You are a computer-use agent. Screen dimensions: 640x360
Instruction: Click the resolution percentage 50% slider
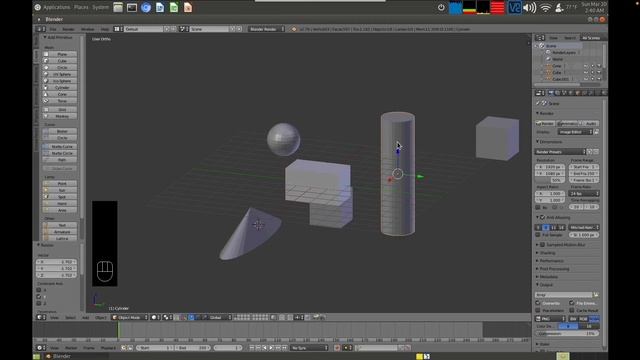[x=550, y=180]
